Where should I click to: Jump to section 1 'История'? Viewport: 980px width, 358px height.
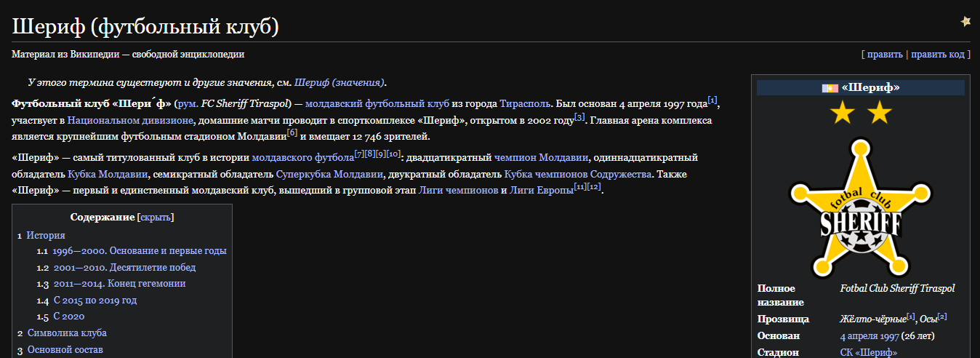coord(46,235)
